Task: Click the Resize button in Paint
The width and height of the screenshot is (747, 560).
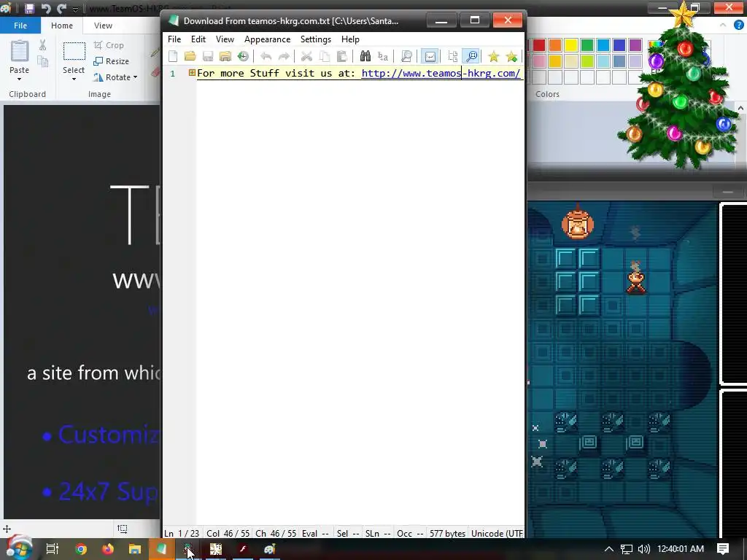Action: pyautogui.click(x=112, y=61)
